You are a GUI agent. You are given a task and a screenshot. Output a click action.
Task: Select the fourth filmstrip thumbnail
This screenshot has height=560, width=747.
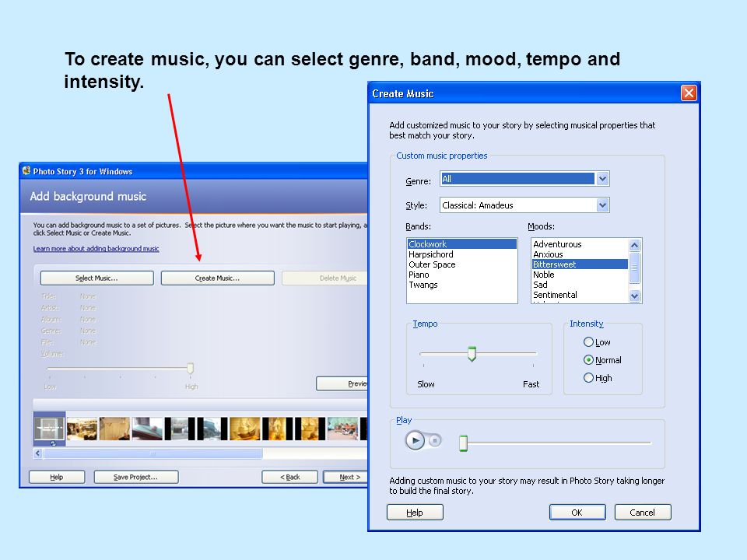point(147,429)
